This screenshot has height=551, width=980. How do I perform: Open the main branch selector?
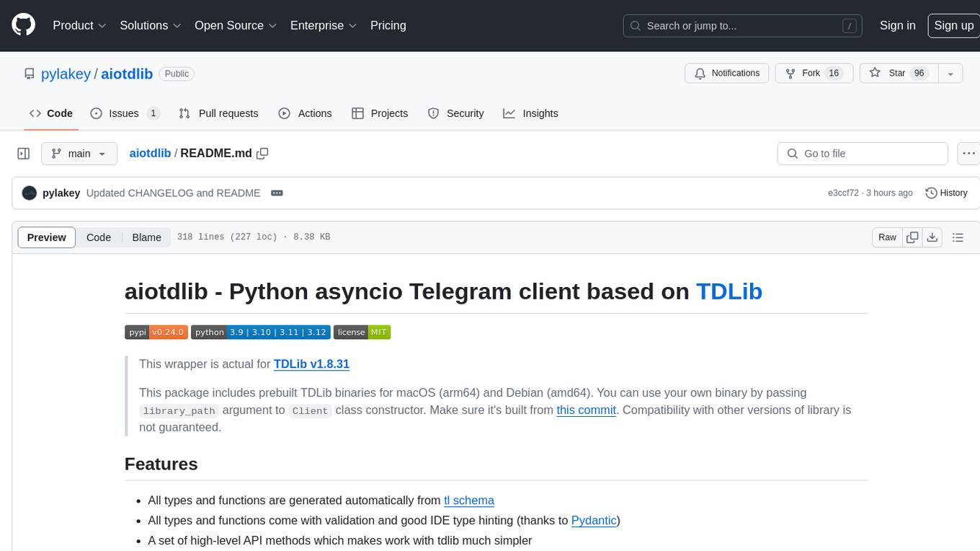79,154
